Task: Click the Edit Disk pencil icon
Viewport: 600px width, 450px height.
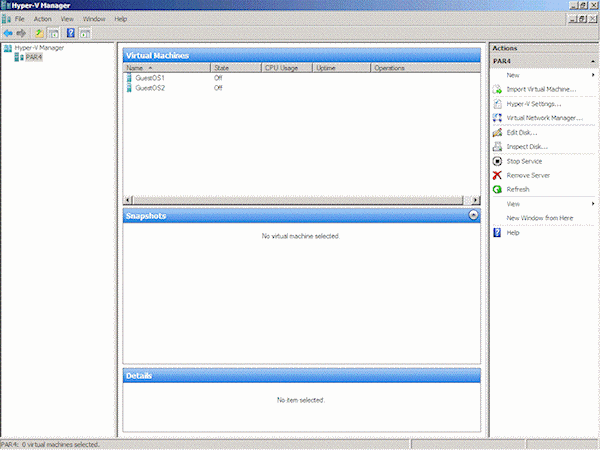Action: coord(497,133)
